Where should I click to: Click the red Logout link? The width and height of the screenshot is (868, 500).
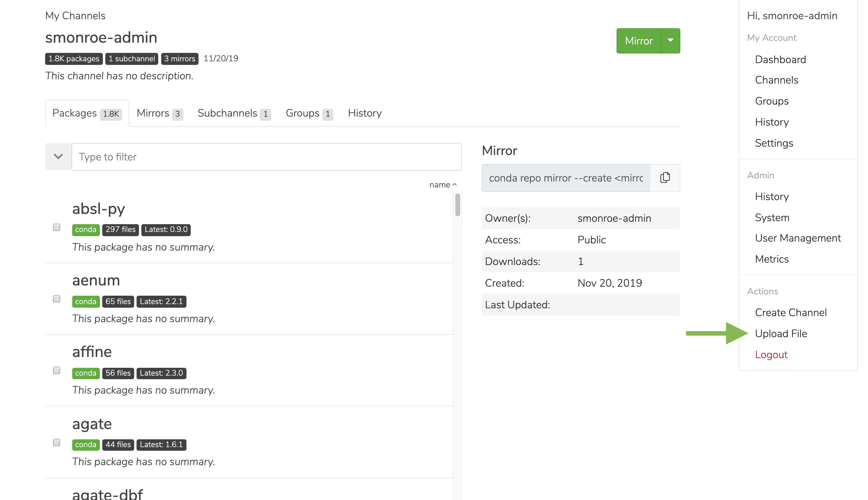click(771, 354)
